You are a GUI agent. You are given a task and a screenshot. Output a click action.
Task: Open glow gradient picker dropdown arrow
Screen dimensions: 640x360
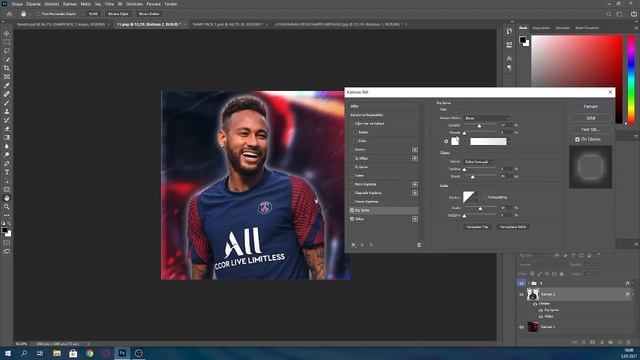coord(509,142)
